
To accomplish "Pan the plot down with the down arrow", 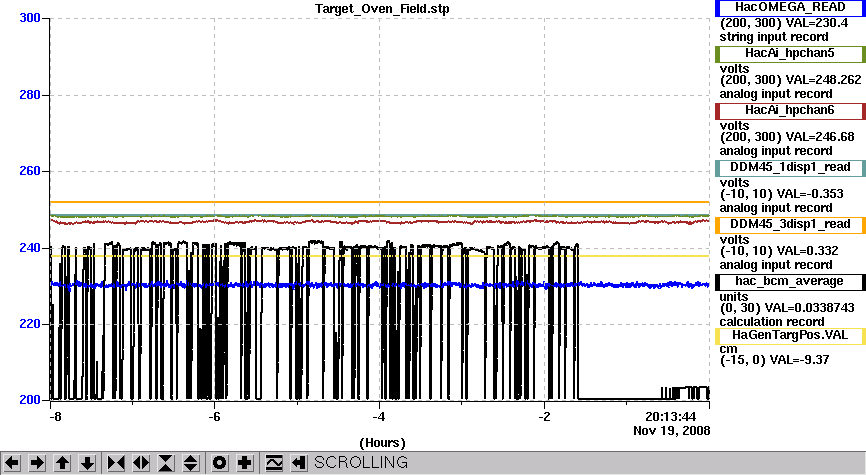I will pyautogui.click(x=87, y=462).
